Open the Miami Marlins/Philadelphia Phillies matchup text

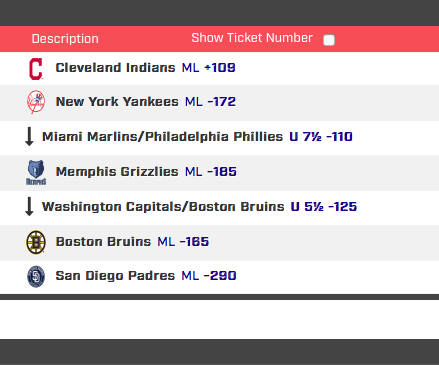(162, 137)
